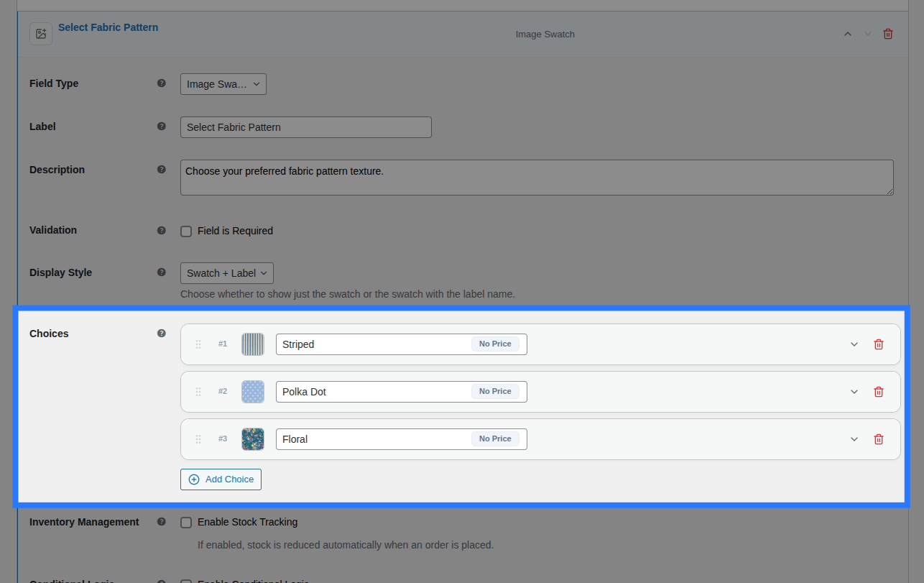Click the #3 choice number

click(223, 439)
